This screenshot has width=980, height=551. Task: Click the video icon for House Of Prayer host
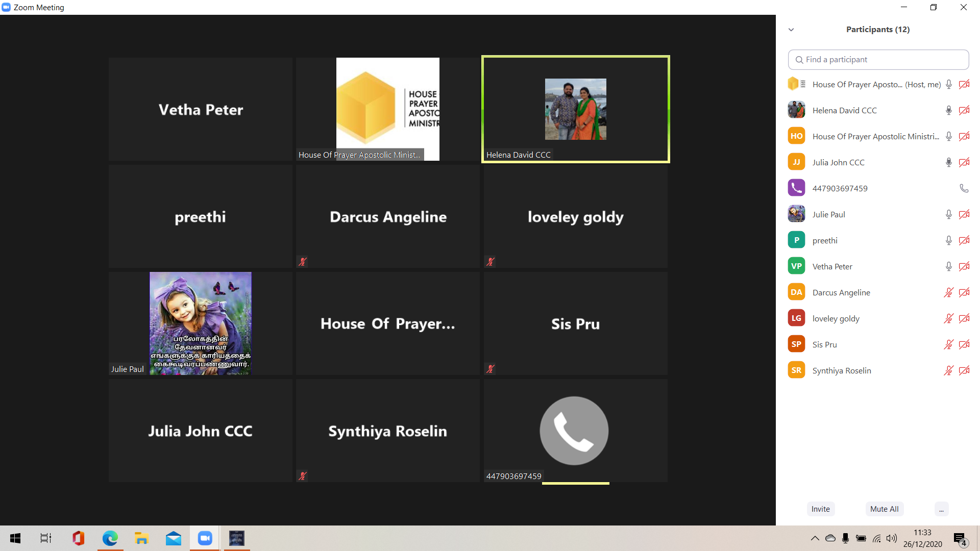click(966, 84)
